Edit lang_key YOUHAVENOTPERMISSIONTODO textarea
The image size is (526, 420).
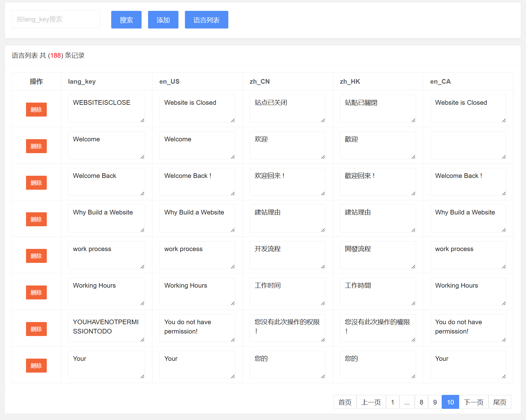[107, 328]
